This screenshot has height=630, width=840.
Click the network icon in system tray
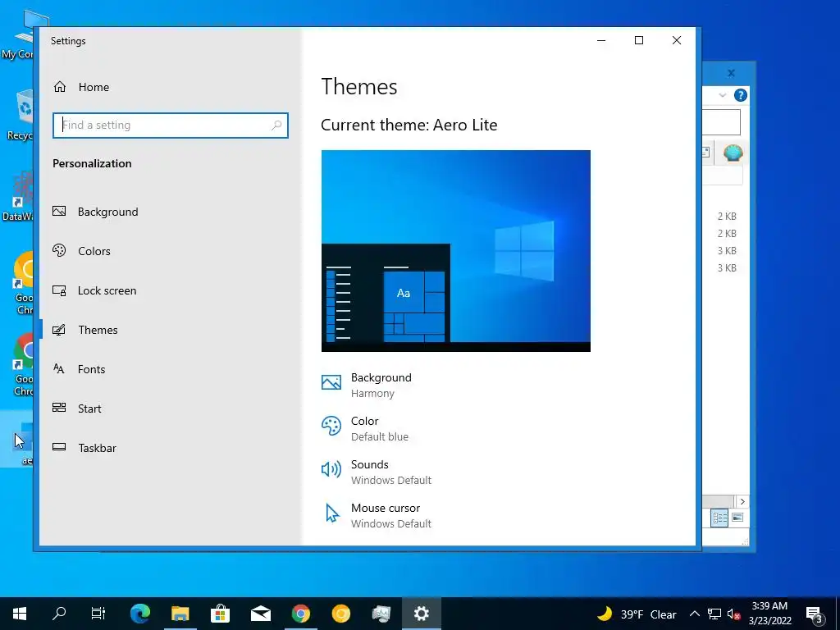pyautogui.click(x=714, y=614)
